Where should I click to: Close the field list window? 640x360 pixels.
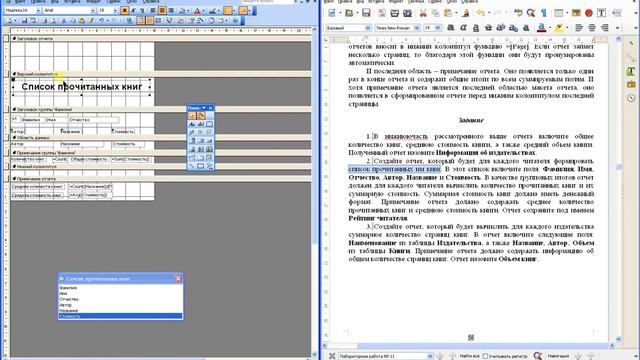pos(178,278)
